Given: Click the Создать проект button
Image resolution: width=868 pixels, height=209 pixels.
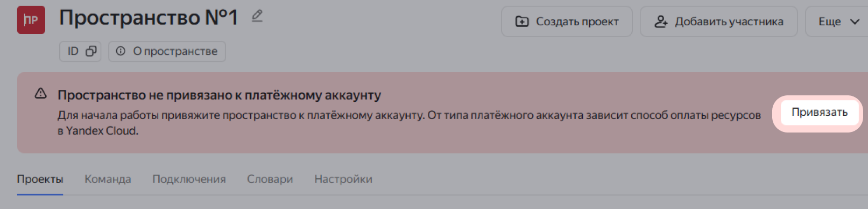Looking at the screenshot, I should click(x=567, y=22).
